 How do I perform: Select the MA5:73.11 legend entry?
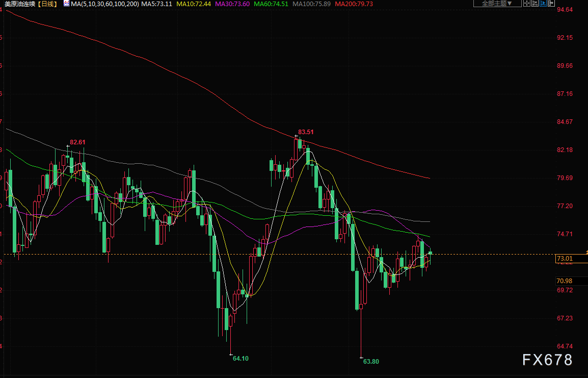[156, 4]
